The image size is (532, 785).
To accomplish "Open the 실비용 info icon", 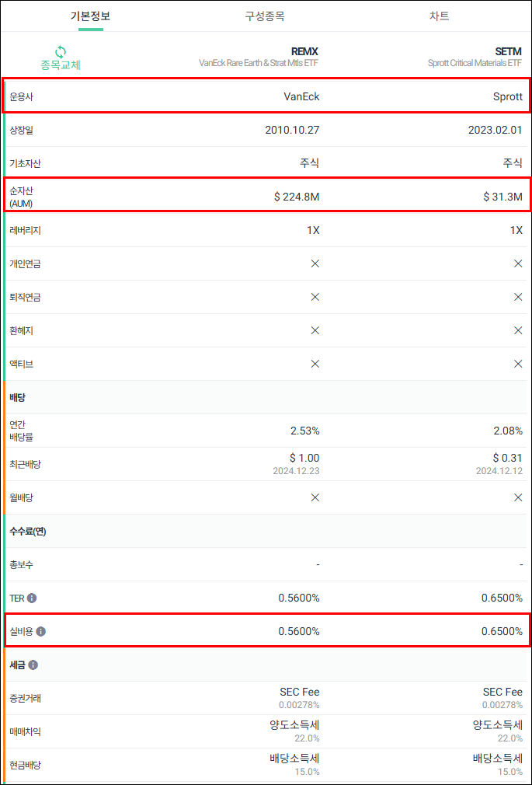I will click(x=40, y=631).
